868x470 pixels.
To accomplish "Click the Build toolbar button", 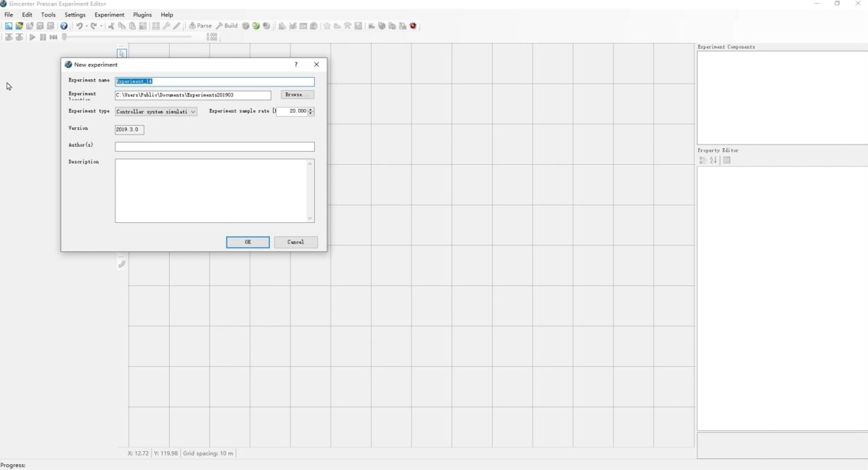I will (226, 26).
